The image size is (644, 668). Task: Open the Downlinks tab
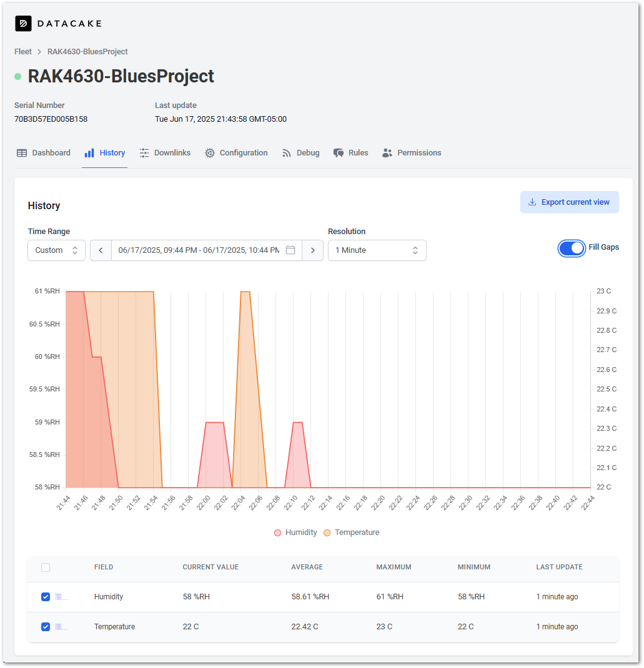click(x=165, y=153)
